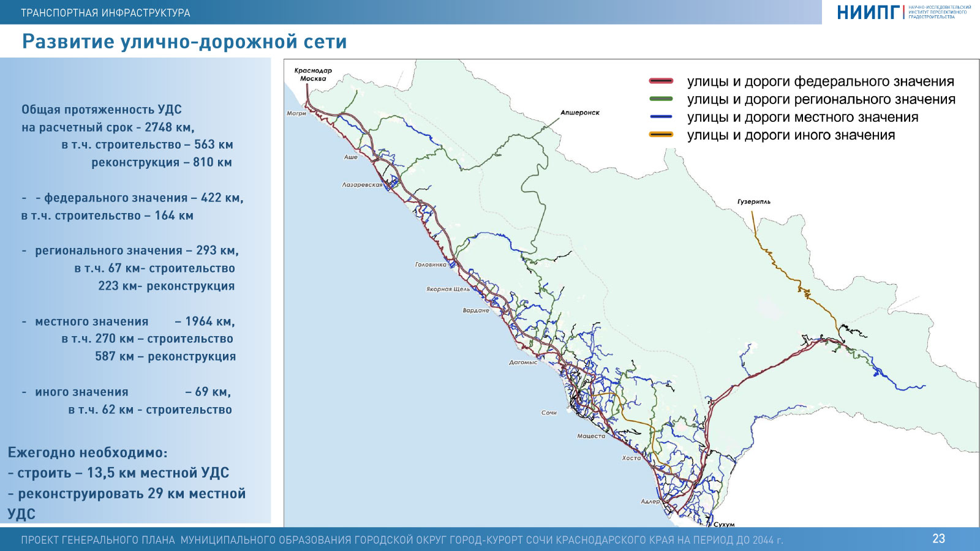Click the slide number 23
Image resolution: width=980 pixels, height=551 pixels.
[x=938, y=539]
